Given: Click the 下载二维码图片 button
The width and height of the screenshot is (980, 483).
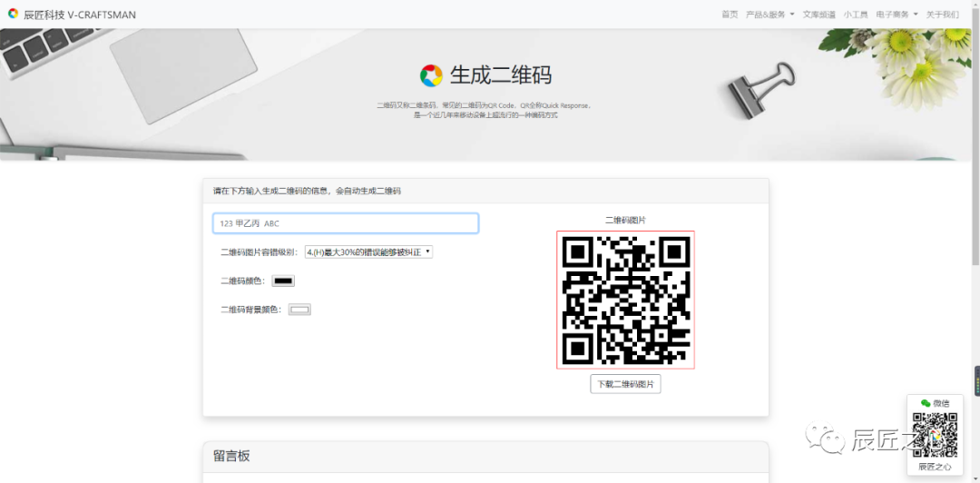Looking at the screenshot, I should tap(625, 384).
